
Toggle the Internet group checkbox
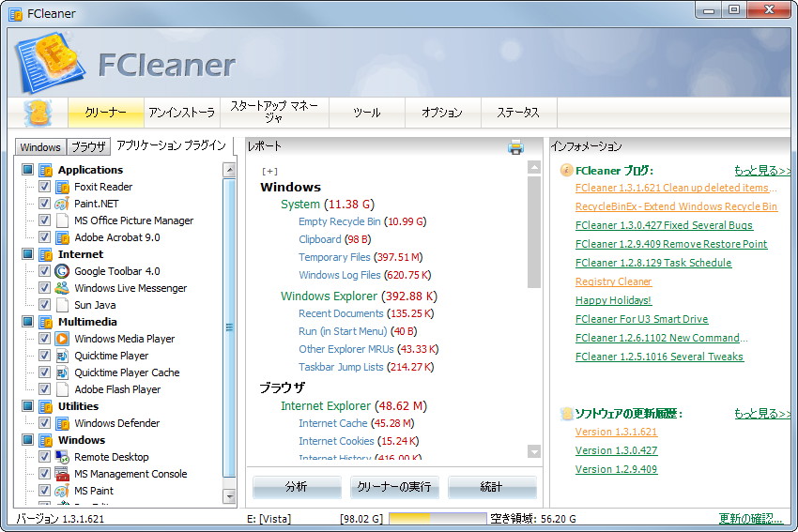point(27,253)
